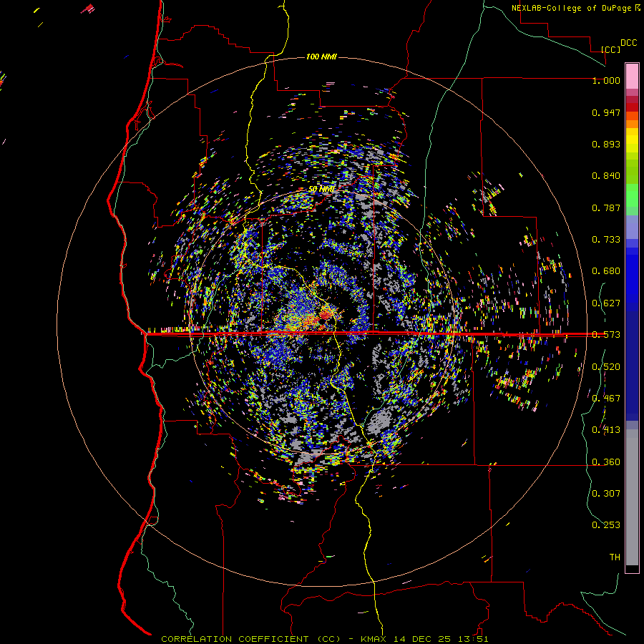This screenshot has height=644, width=644.
Task: Select the 0.413 legend value
Action: click(x=606, y=430)
